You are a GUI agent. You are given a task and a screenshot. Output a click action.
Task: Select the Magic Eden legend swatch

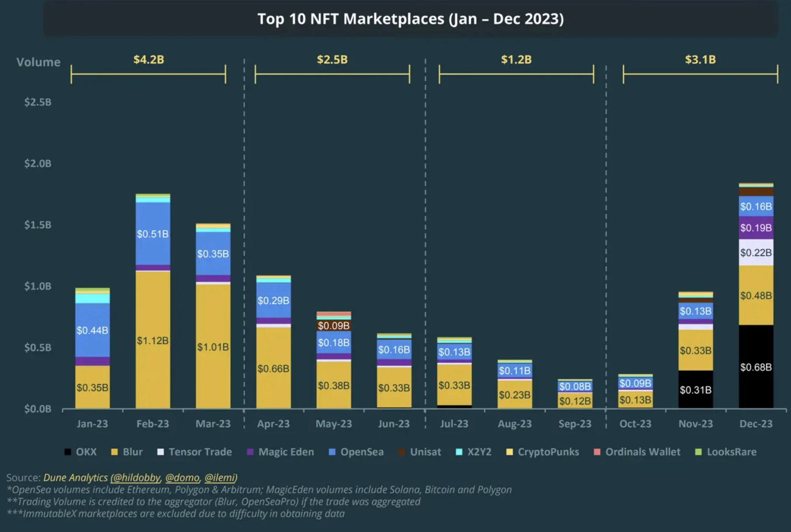click(x=251, y=452)
